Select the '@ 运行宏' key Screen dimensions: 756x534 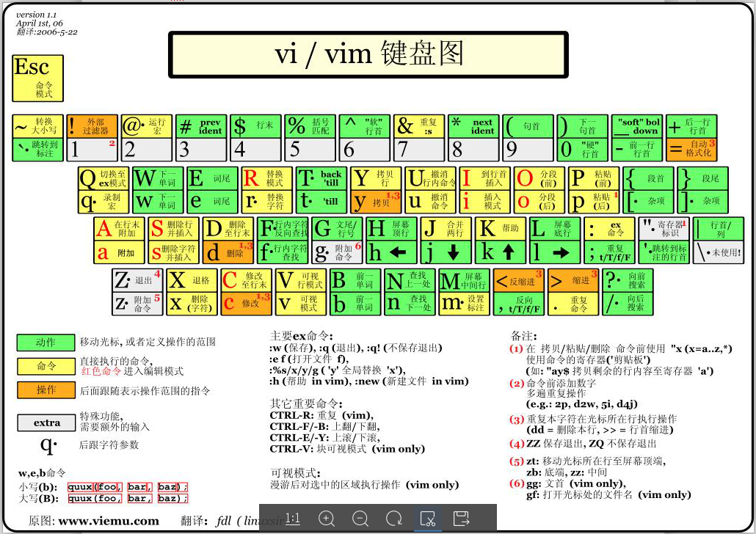pos(147,126)
